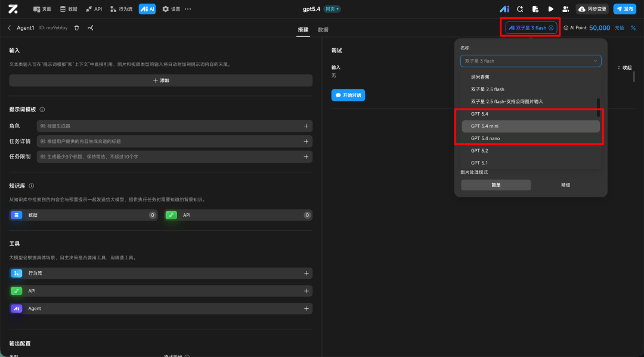644x357 pixels.
Task: Click the purple Agent tool icon
Action: click(x=17, y=309)
